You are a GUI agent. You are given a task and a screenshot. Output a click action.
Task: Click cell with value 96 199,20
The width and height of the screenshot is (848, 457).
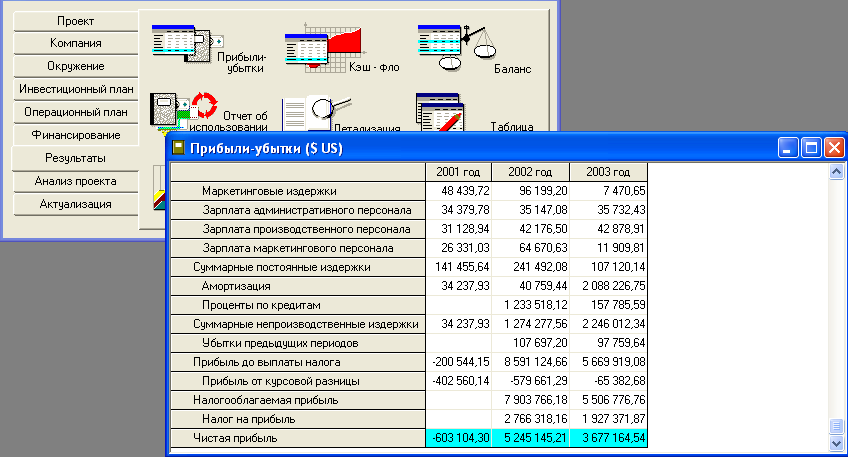[531, 191]
